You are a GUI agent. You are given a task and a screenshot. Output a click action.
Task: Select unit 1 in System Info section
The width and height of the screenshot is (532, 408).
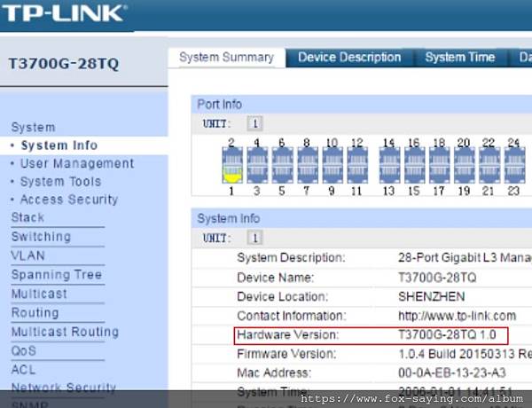(254, 238)
